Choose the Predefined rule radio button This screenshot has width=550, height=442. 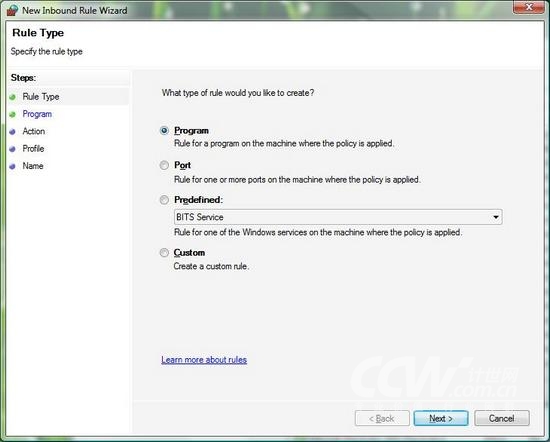(x=164, y=200)
